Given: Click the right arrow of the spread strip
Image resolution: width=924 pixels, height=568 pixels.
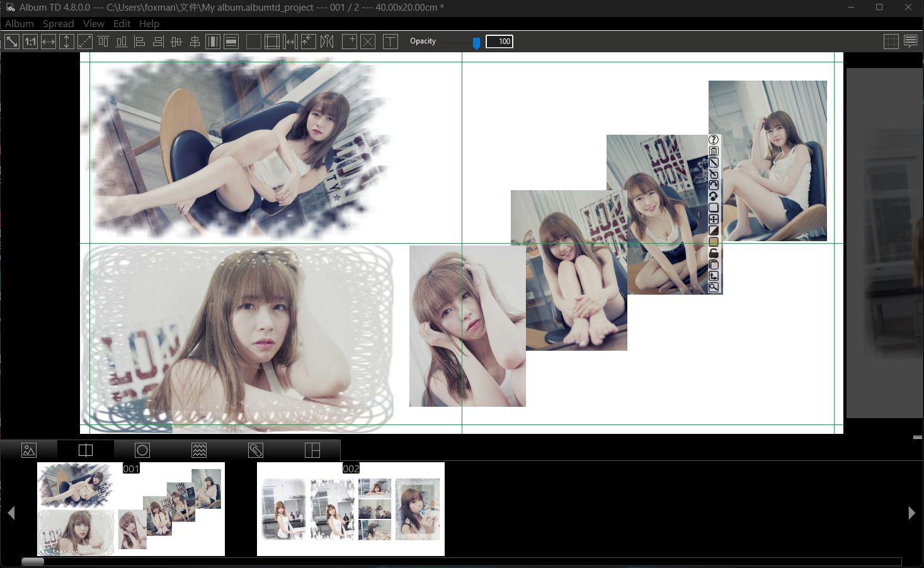Looking at the screenshot, I should click(911, 513).
